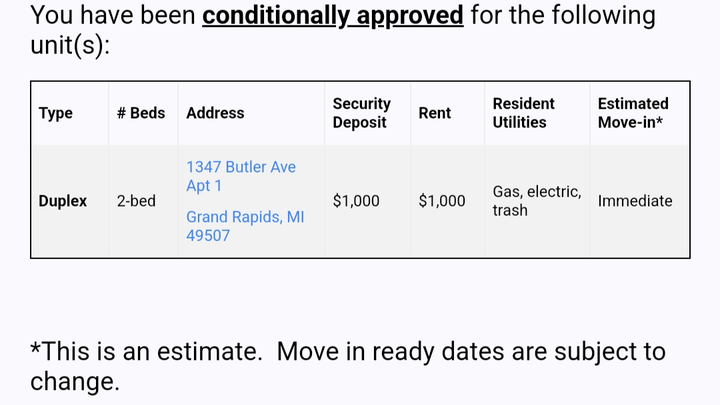The width and height of the screenshot is (720, 405).
Task: Click the Rent column header
Action: click(434, 113)
